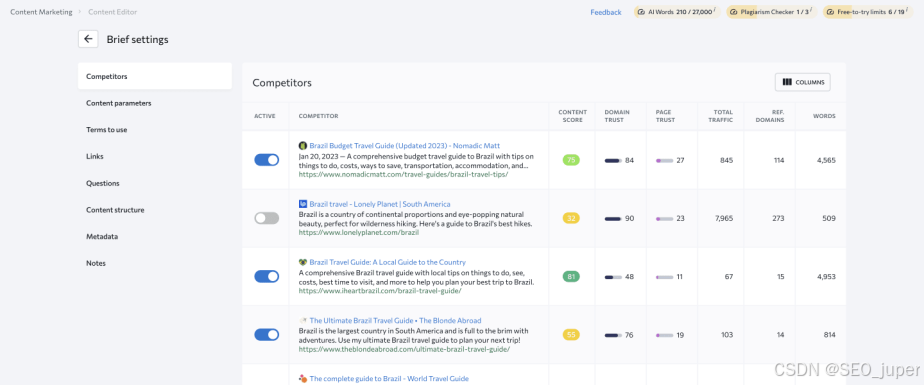924x385 pixels.
Task: Click the back arrow beside Brief settings
Action: coord(88,40)
